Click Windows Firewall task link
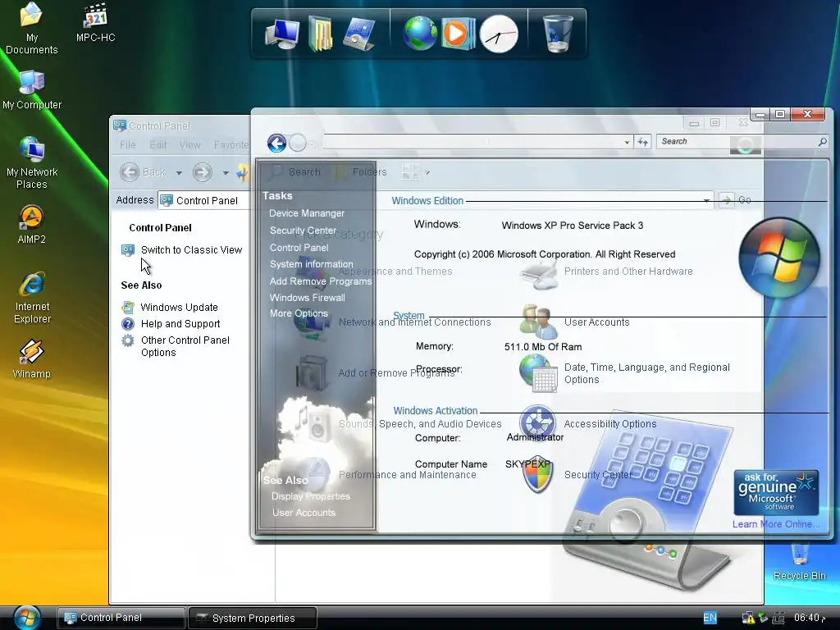Viewport: 840px width, 630px height. (307, 297)
